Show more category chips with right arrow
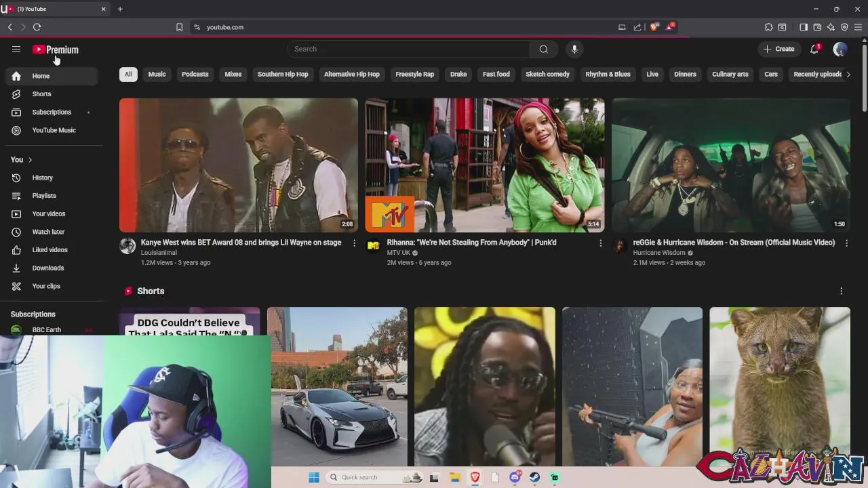This screenshot has width=868, height=488. coord(848,75)
